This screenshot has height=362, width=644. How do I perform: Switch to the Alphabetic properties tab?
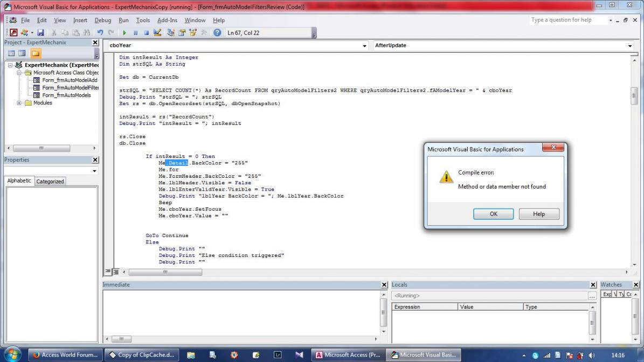coord(19,180)
